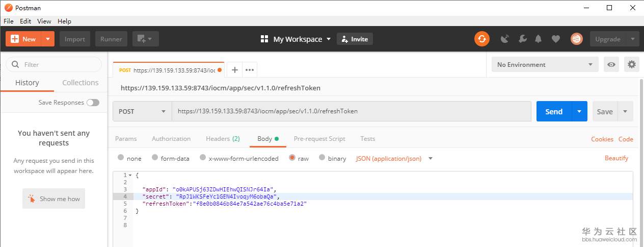
Task: Select the binary body type
Action: tap(322, 158)
